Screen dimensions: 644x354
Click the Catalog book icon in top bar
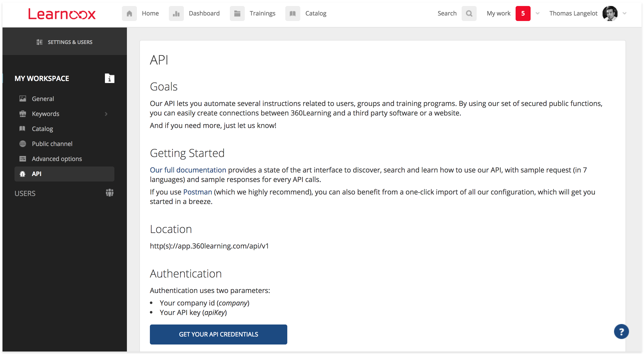293,13
